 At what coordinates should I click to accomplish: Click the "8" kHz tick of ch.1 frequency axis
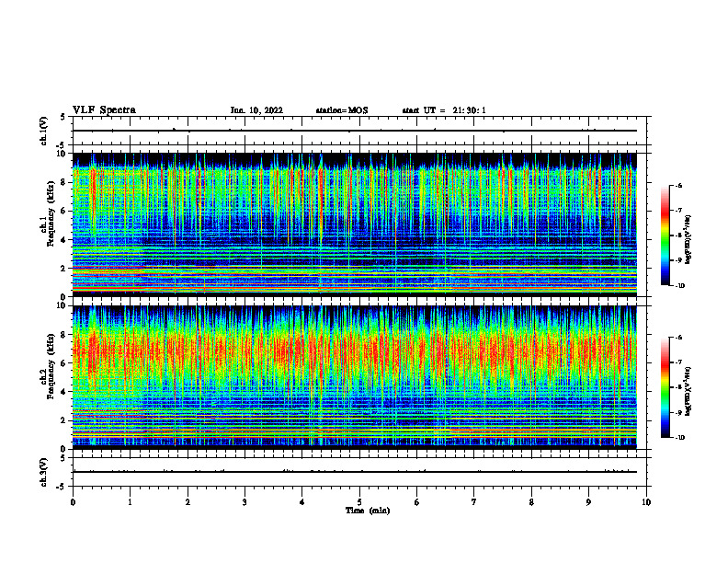[64, 182]
